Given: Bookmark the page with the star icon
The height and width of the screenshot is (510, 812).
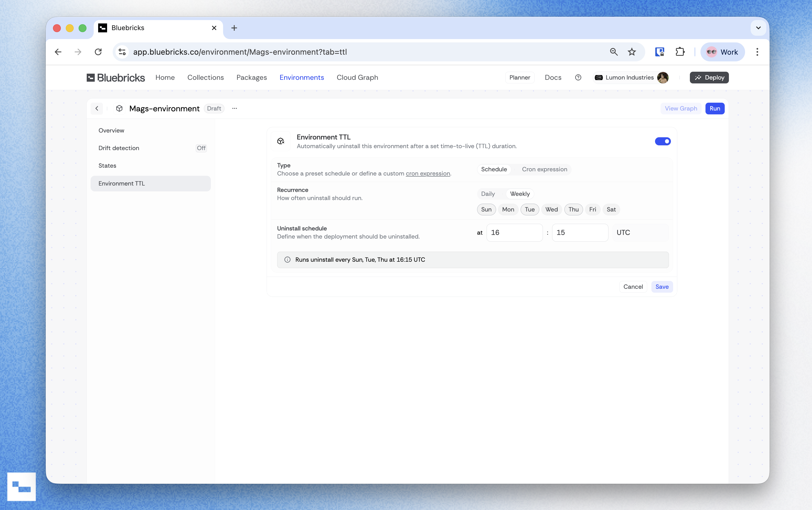Looking at the screenshot, I should [x=632, y=52].
